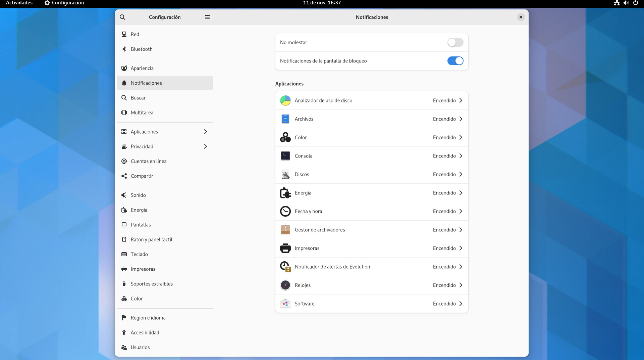The width and height of the screenshot is (644, 360).
Task: Expand the Aplicaciones sidebar submenu arrow
Action: pyautogui.click(x=206, y=132)
